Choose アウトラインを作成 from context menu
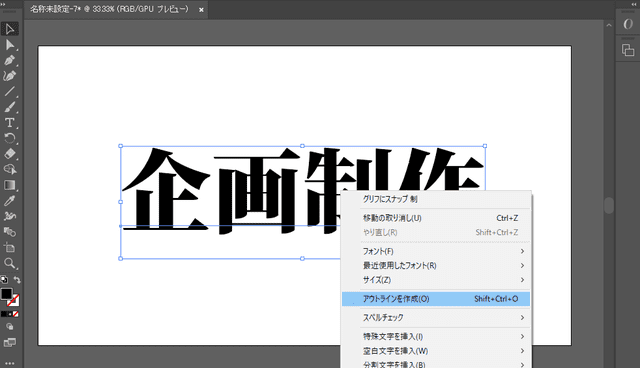This screenshot has width=640, height=368. 436,299
